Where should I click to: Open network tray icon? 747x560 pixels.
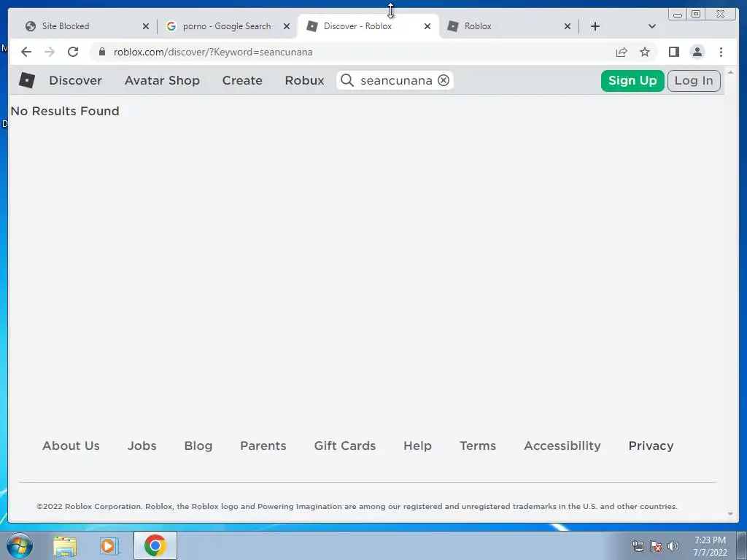click(x=638, y=546)
